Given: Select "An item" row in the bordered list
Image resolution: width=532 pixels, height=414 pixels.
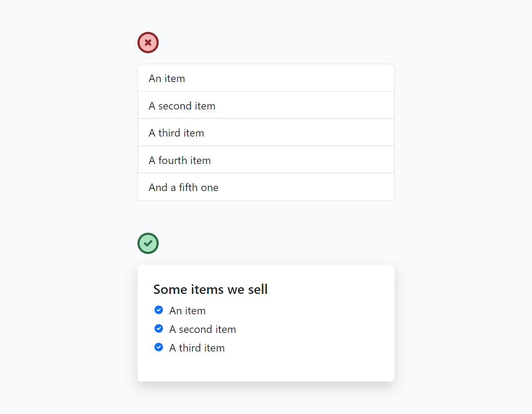Looking at the screenshot, I should [266, 78].
